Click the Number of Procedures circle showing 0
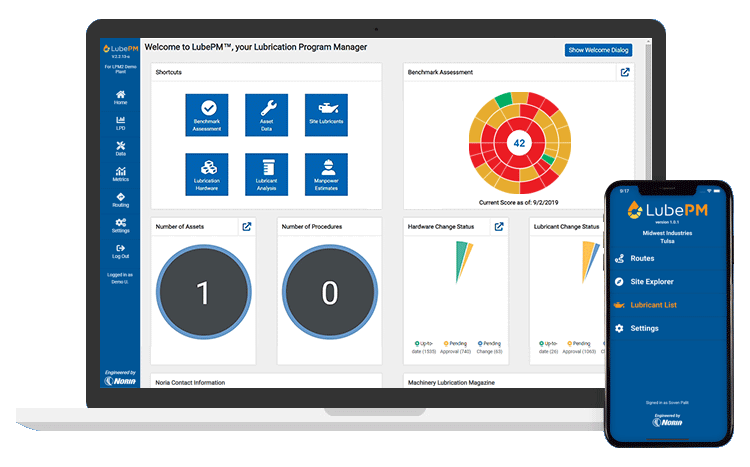This screenshot has height=467, width=750. pyautogui.click(x=330, y=292)
